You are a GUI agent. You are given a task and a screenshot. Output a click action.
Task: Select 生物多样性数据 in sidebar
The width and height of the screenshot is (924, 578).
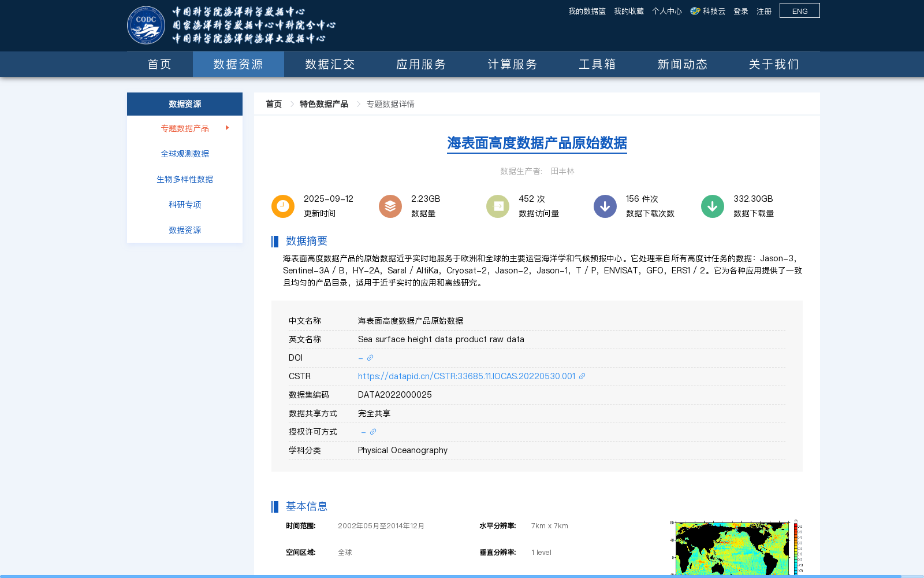[185, 179]
